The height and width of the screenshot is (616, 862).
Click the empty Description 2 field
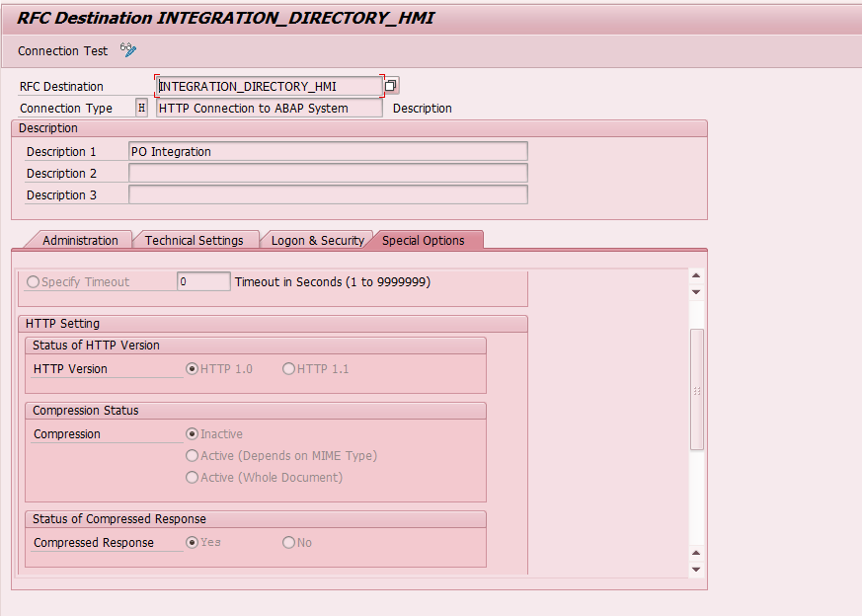pyautogui.click(x=328, y=173)
